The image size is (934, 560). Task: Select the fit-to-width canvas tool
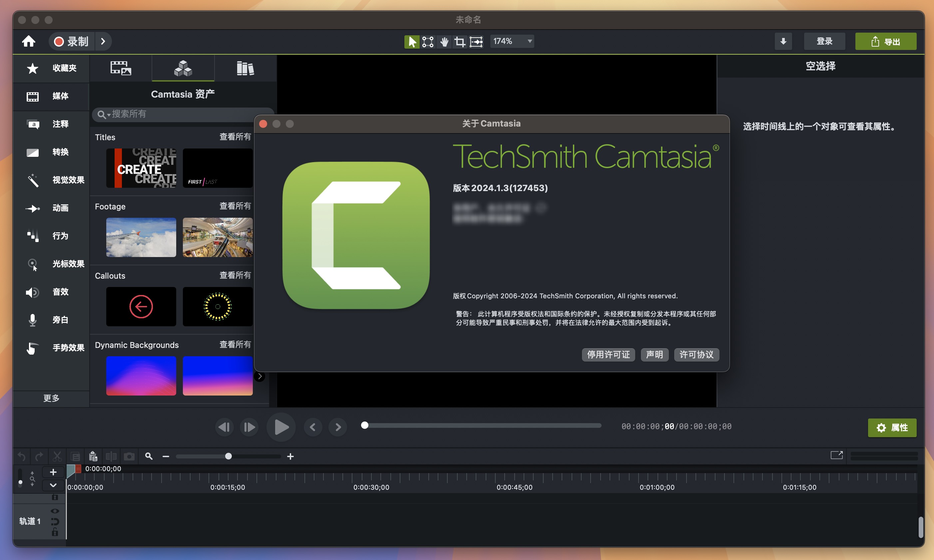point(476,42)
